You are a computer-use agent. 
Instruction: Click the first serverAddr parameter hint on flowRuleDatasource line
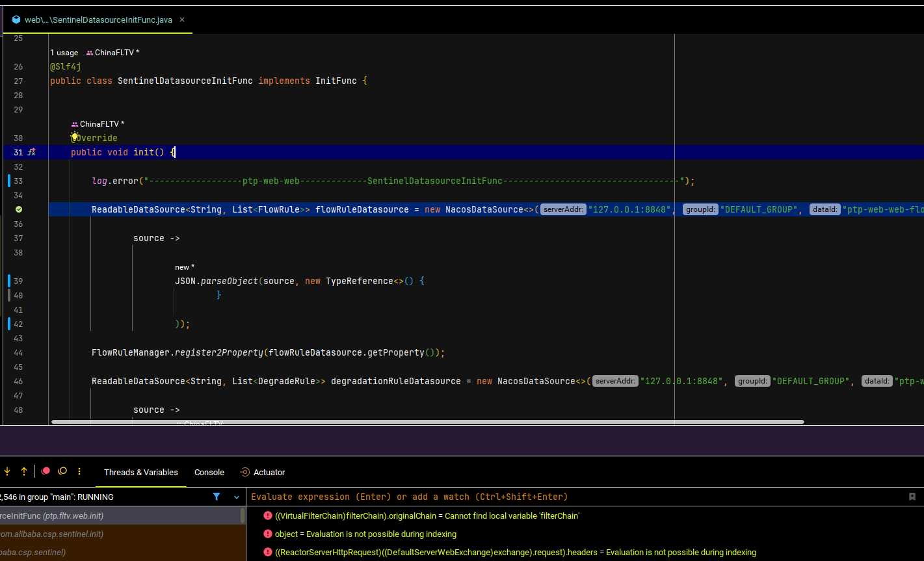pyautogui.click(x=563, y=209)
